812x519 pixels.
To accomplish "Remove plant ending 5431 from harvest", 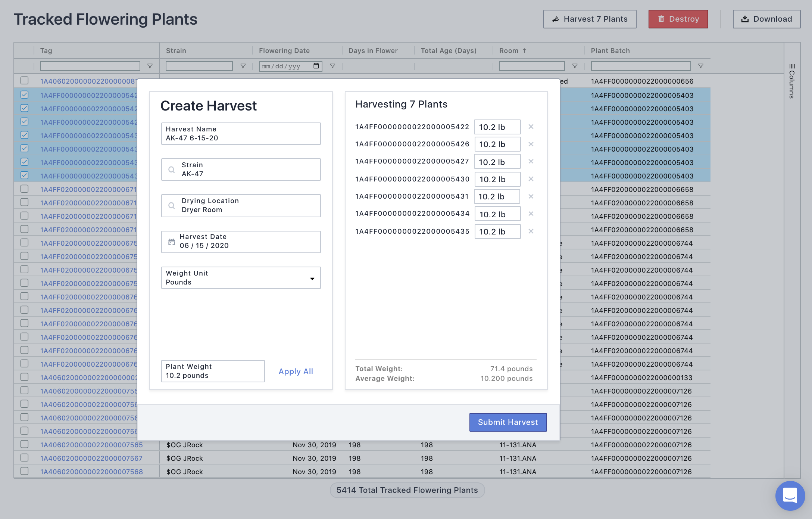I will 531,196.
